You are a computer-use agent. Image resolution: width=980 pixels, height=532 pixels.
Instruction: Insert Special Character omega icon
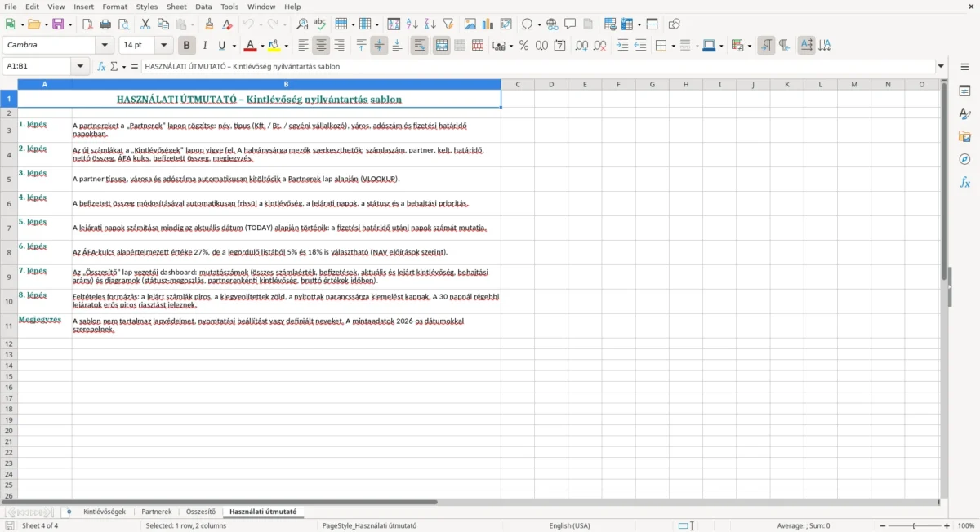click(x=527, y=24)
